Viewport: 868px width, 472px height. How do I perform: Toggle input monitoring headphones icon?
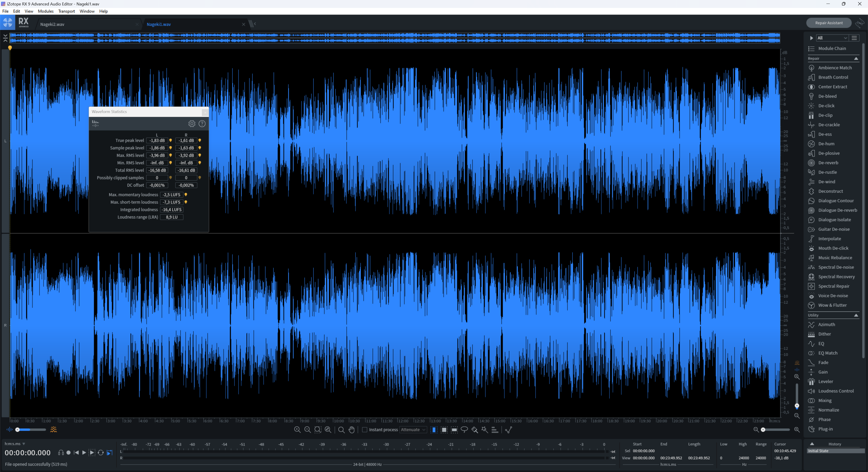pos(61,453)
